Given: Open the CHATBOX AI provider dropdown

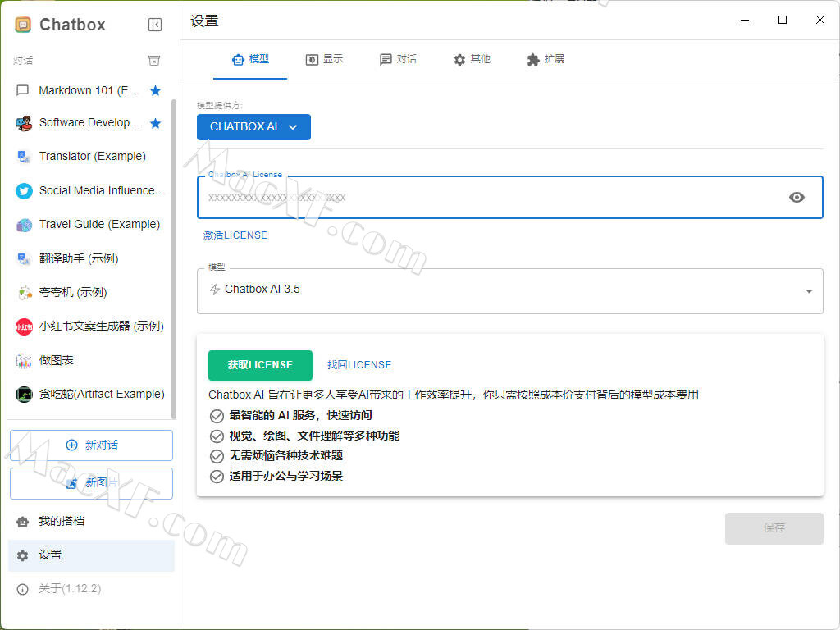Looking at the screenshot, I should click(x=254, y=127).
